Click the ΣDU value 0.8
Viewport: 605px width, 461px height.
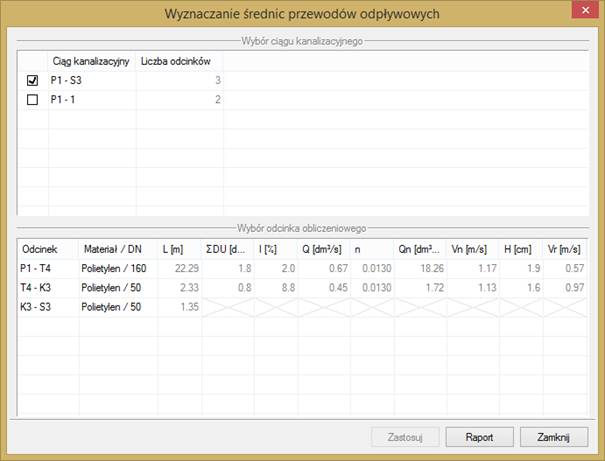(x=228, y=288)
